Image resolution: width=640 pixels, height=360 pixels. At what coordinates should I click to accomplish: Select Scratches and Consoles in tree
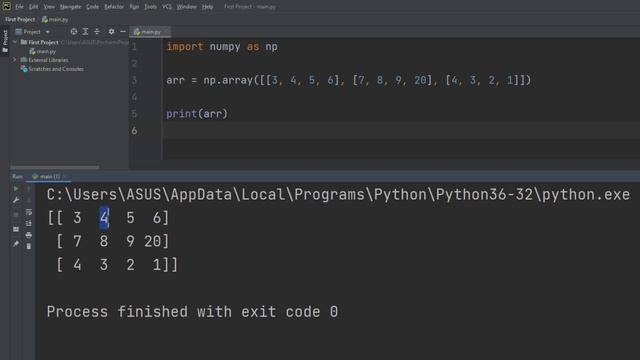tap(52, 69)
